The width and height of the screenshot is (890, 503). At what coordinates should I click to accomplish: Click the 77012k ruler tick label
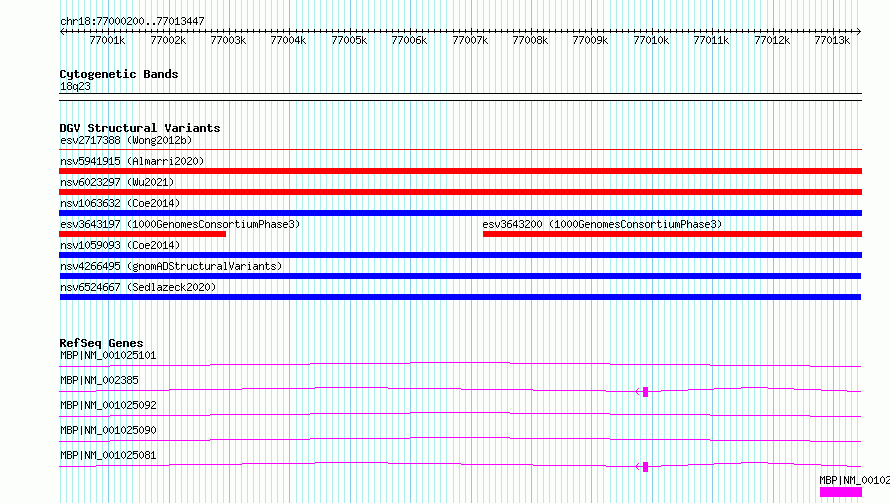(772, 40)
